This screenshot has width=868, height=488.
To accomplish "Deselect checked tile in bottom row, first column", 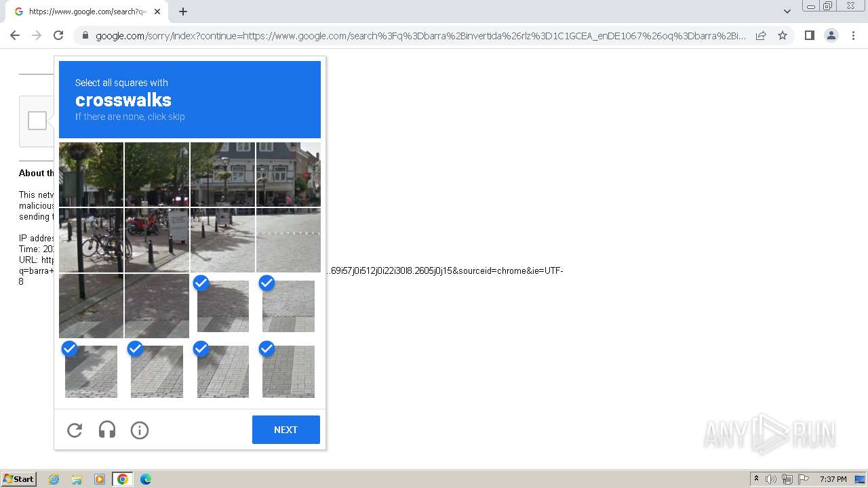I will point(91,371).
